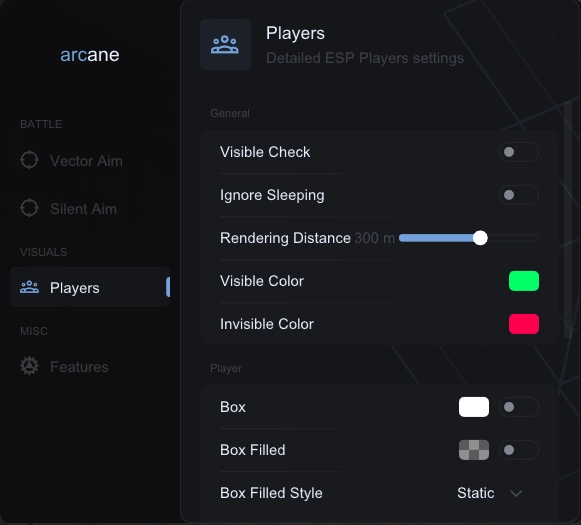This screenshot has width=581, height=525.
Task: Toggle Ignore Sleeping on
Action: 519,195
